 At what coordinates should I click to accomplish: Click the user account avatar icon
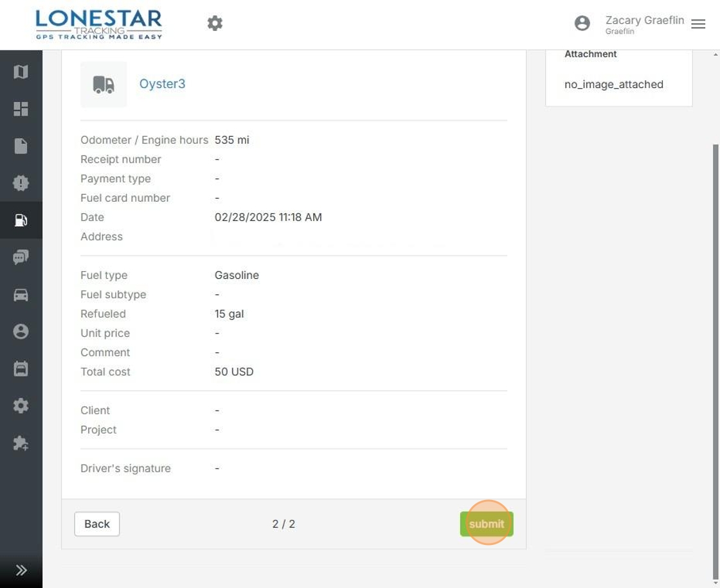click(x=582, y=24)
